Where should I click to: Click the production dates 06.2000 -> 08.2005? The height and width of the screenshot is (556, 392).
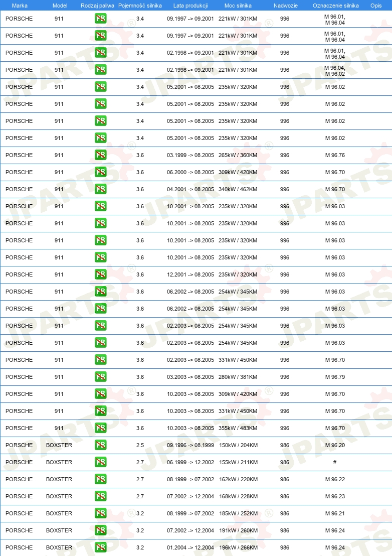click(x=190, y=172)
